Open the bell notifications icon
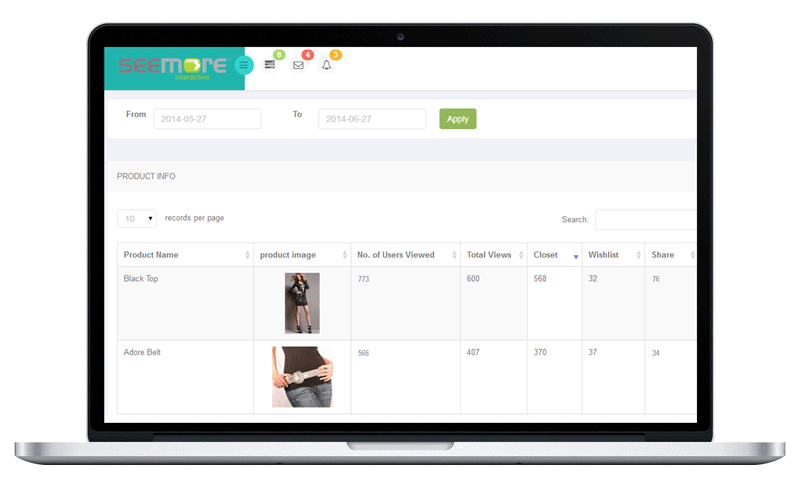The height and width of the screenshot is (504, 800). click(x=326, y=65)
